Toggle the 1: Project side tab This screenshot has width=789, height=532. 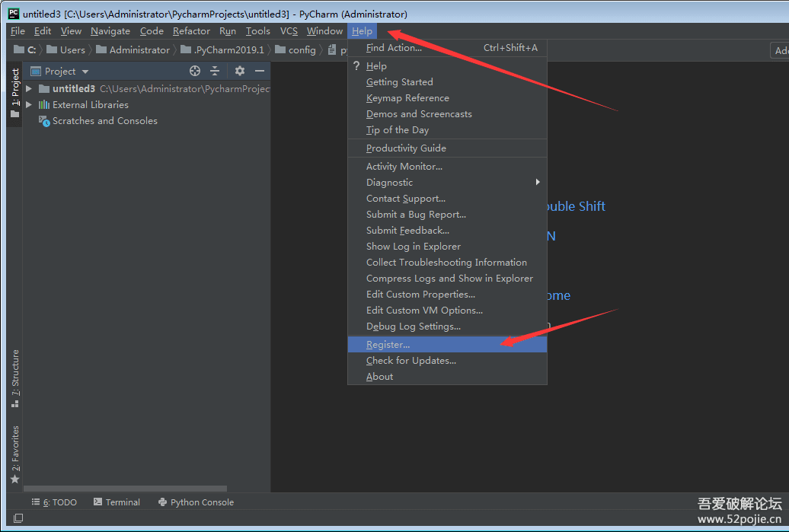pyautogui.click(x=15, y=93)
